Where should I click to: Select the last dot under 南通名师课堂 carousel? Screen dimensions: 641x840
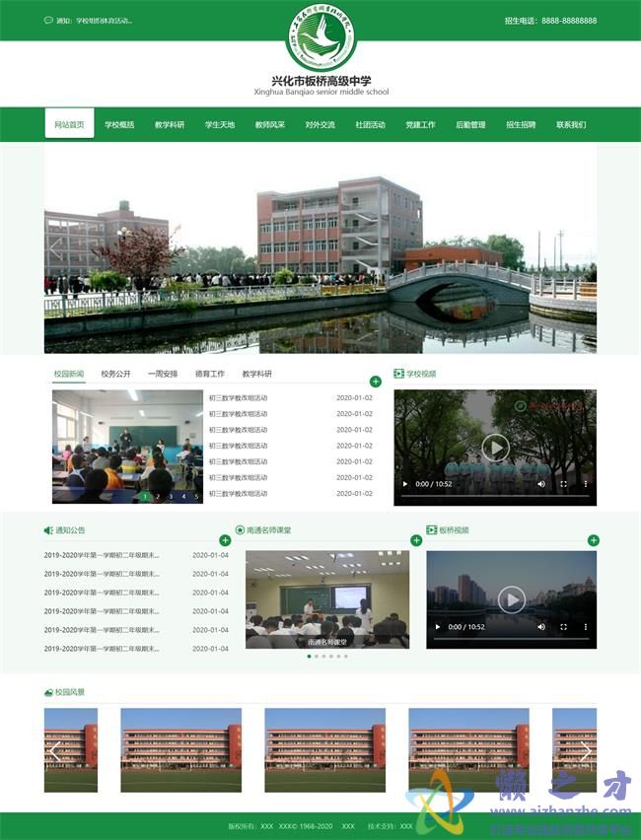pyautogui.click(x=346, y=657)
